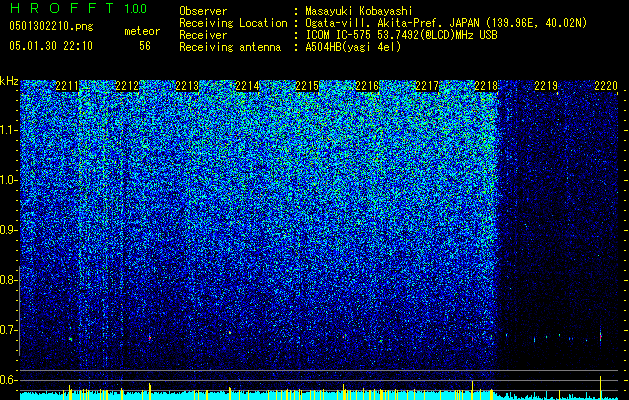Click the 2213 time marker

(187, 86)
